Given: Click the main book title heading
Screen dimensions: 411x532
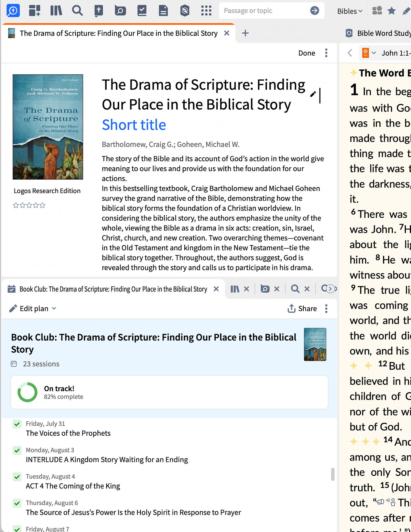Looking at the screenshot, I should [x=204, y=95].
